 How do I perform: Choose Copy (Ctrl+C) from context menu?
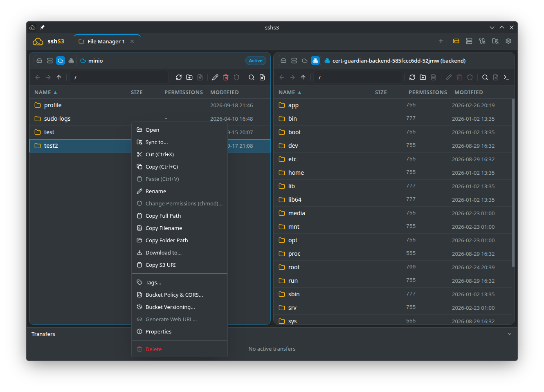180,167
